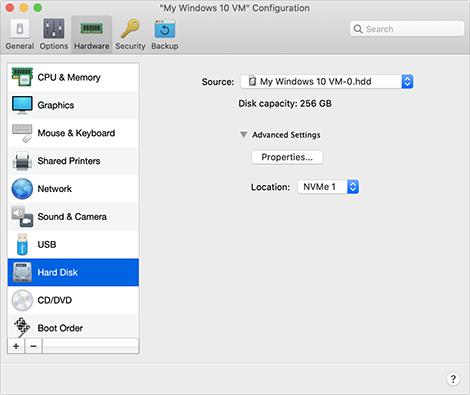Select USB label in hardware list
Image resolution: width=470 pixels, height=395 pixels.
[47, 245]
